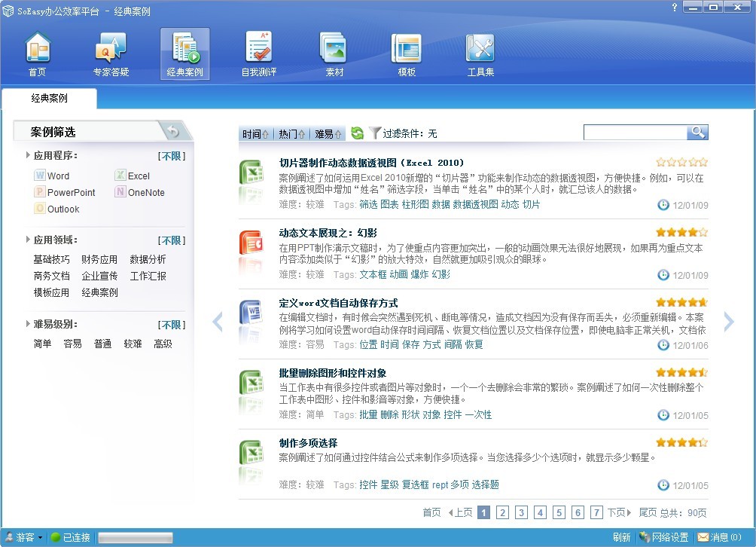
Task: Open the 素材 materials section icon
Action: 333,53
